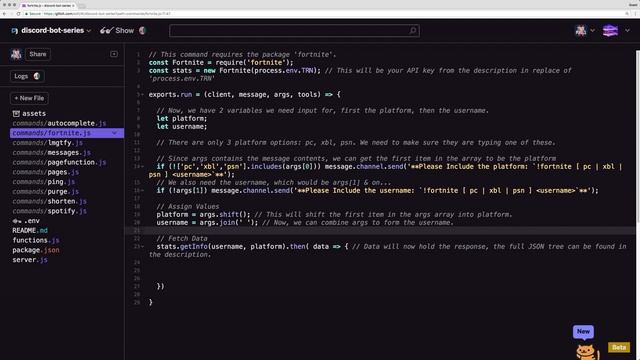Screen dimensions: 640x360
Task: Open commands/pagefunction.js file
Action: point(59,162)
